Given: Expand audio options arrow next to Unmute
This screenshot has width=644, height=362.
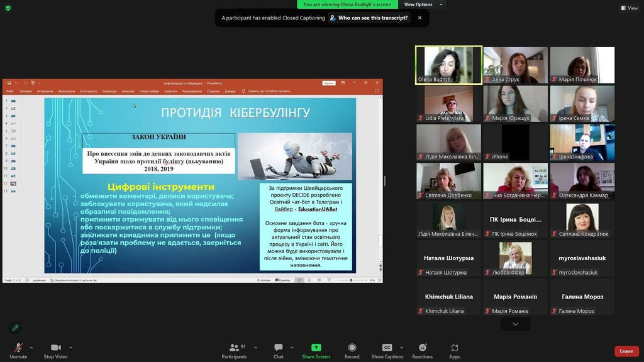Looking at the screenshot, I should [x=31, y=347].
